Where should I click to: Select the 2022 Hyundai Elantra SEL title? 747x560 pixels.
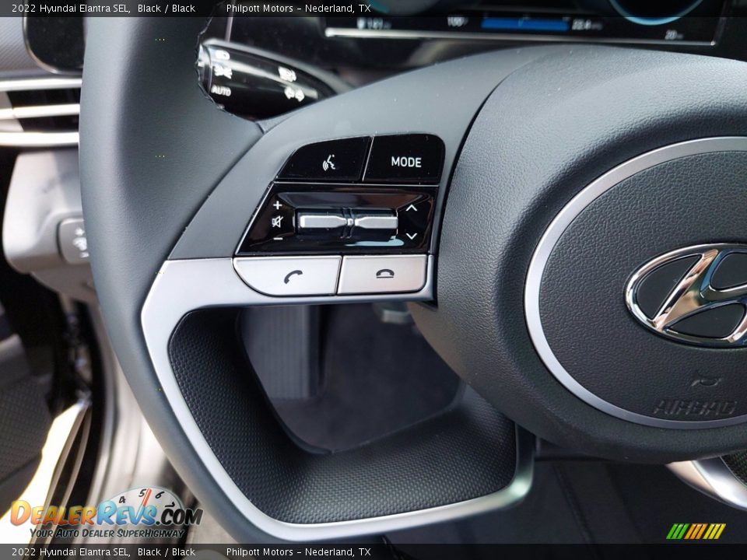(70, 7)
